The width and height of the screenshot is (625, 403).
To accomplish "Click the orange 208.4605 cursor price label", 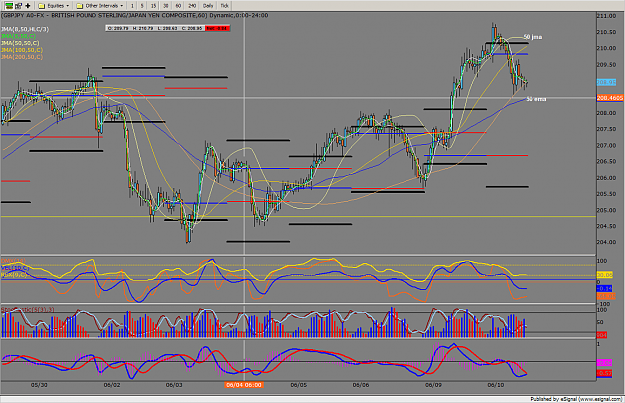I will pyautogui.click(x=610, y=98).
